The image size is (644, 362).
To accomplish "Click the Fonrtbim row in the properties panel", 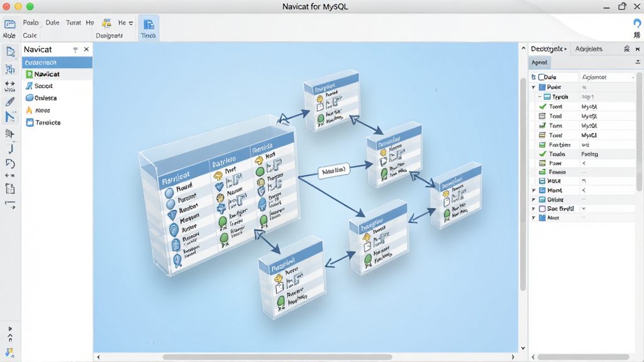I will (x=582, y=145).
